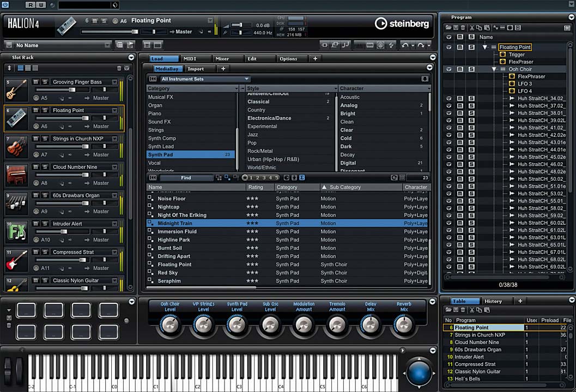Toggle visibility eye of Floating Point program
The image size is (576, 392).
coord(448,47)
